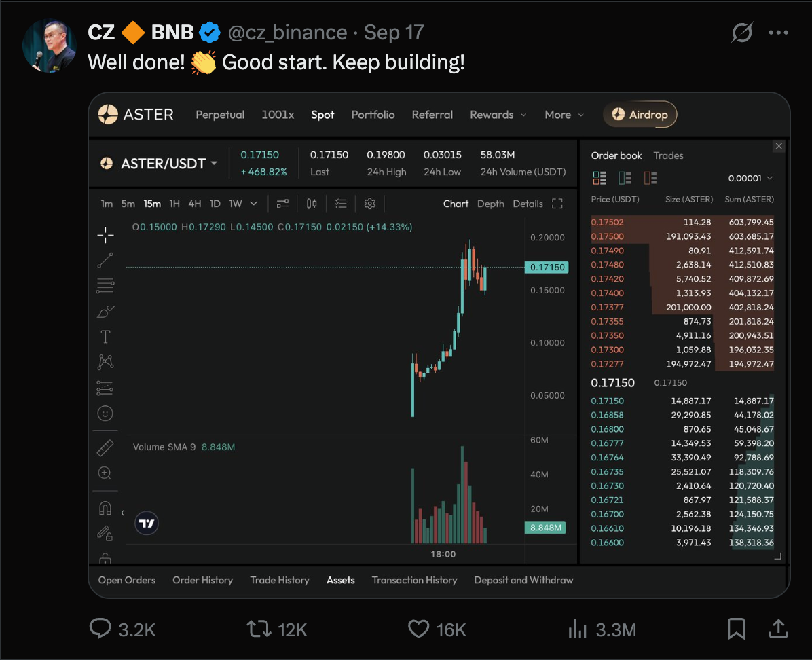Toggle magnet mode in the drawing toolbar
Image resolution: width=812 pixels, height=660 pixels.
105,508
